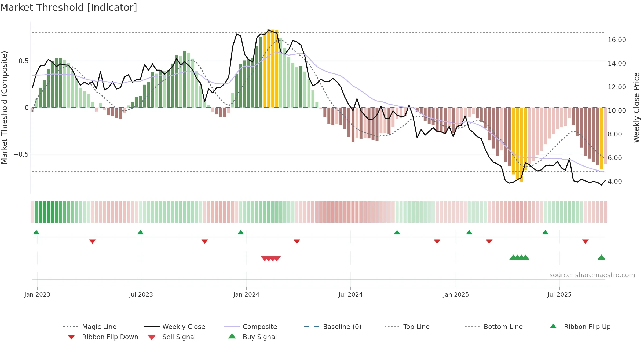Click the 8.00 price axis label
This screenshot has height=362, width=644.
(615, 134)
